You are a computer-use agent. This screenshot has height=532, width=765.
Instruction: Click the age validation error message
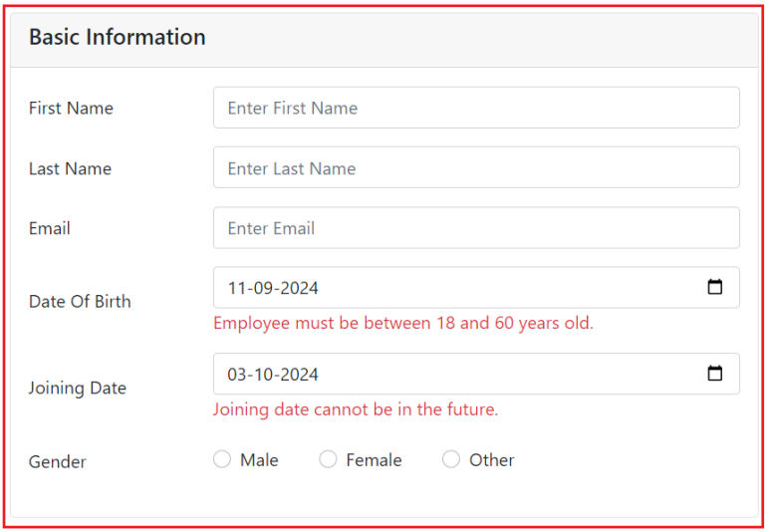point(402,324)
